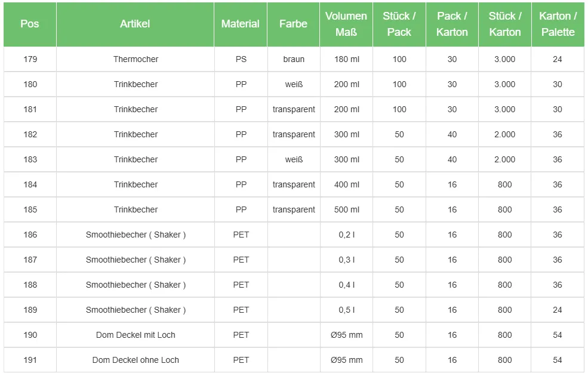Click the PS material cell

click(241, 59)
